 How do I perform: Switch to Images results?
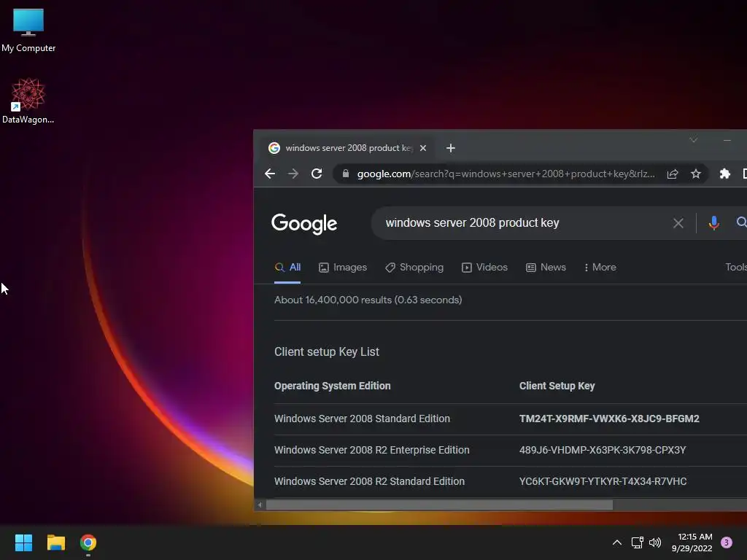(343, 268)
